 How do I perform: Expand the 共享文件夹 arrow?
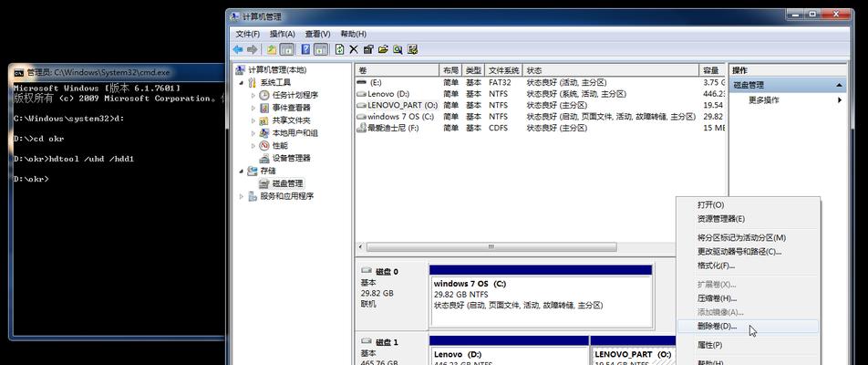(x=253, y=120)
